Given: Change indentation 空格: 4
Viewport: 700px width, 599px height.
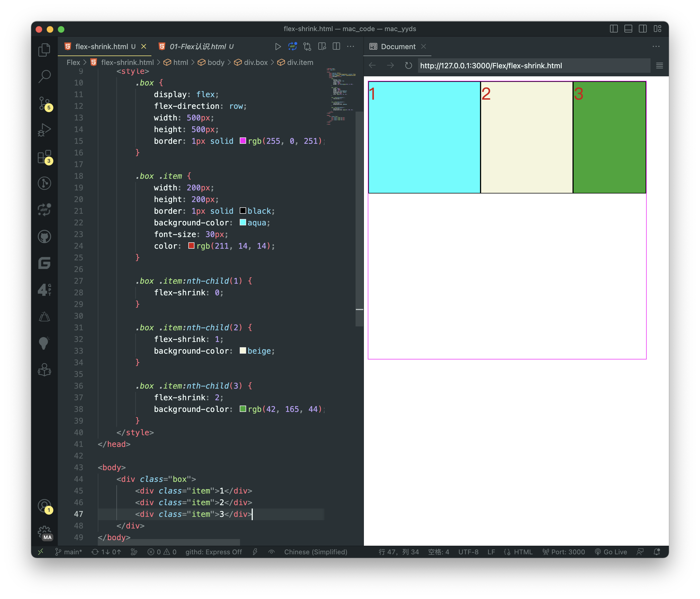Looking at the screenshot, I should point(439,552).
